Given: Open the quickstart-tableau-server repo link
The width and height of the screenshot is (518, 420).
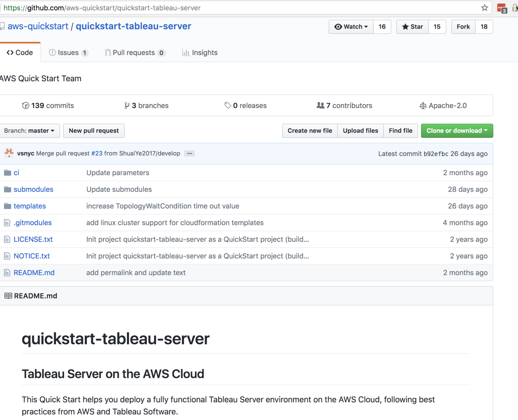Looking at the screenshot, I should pos(133,26).
